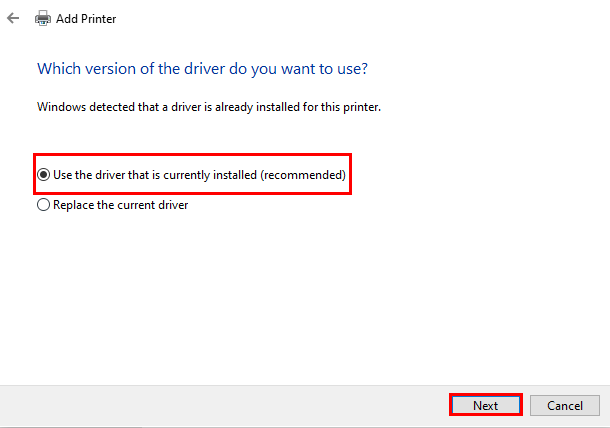Screen dimensions: 610x428
Task: Click the word 'recommended' in first option
Action: tap(303, 175)
